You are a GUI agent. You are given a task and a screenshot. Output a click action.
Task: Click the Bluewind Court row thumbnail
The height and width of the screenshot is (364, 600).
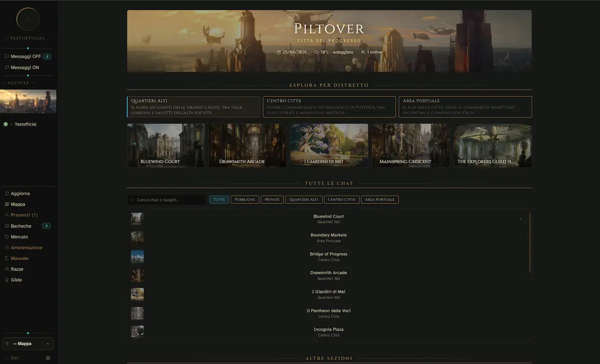pyautogui.click(x=137, y=219)
